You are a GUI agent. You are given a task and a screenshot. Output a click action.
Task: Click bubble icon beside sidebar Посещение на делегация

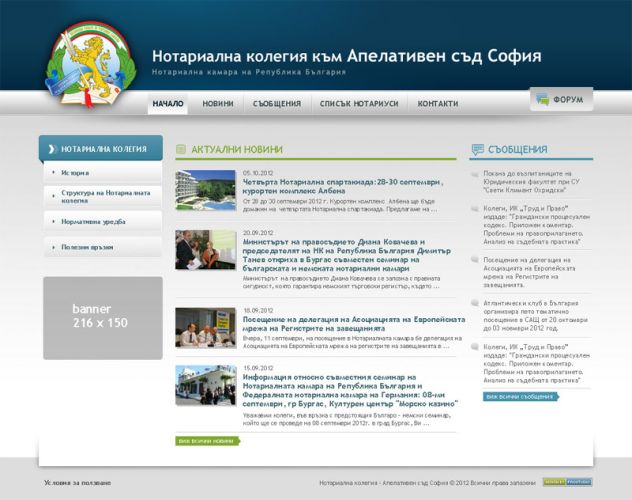475,259
